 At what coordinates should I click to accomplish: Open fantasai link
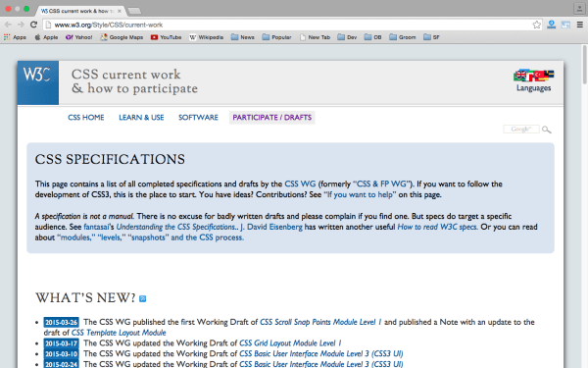click(96, 227)
